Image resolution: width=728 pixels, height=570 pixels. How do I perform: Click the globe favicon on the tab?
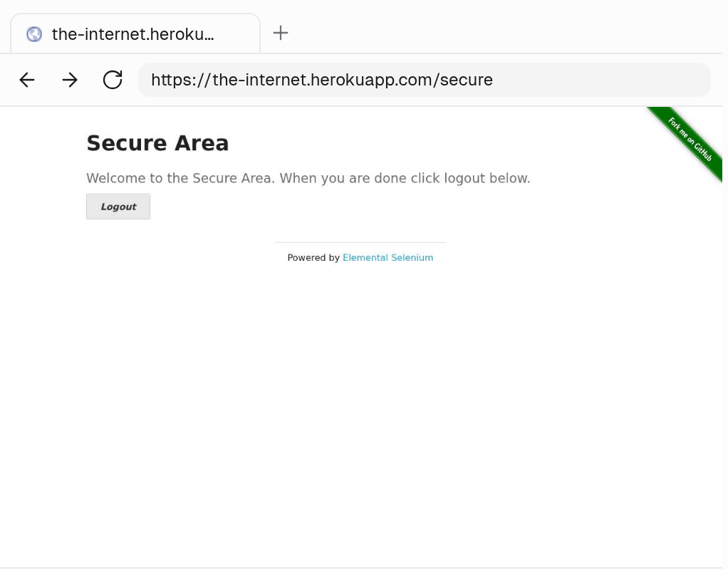[34, 34]
